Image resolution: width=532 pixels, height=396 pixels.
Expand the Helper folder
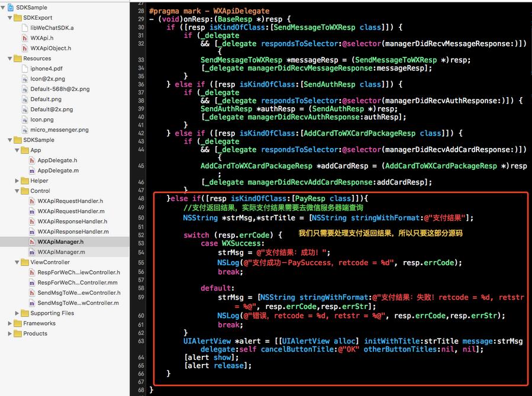click(17, 181)
